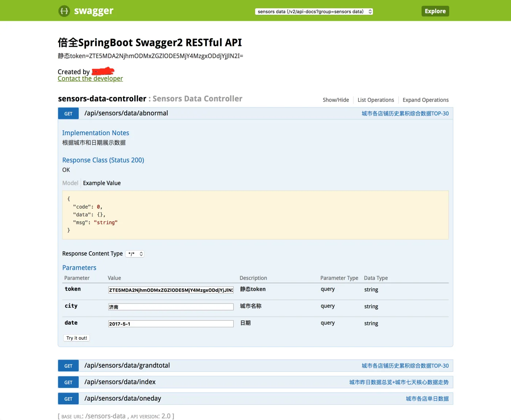Click the 城市名称 description text
Screen dimensions: 511x420
[251, 306]
